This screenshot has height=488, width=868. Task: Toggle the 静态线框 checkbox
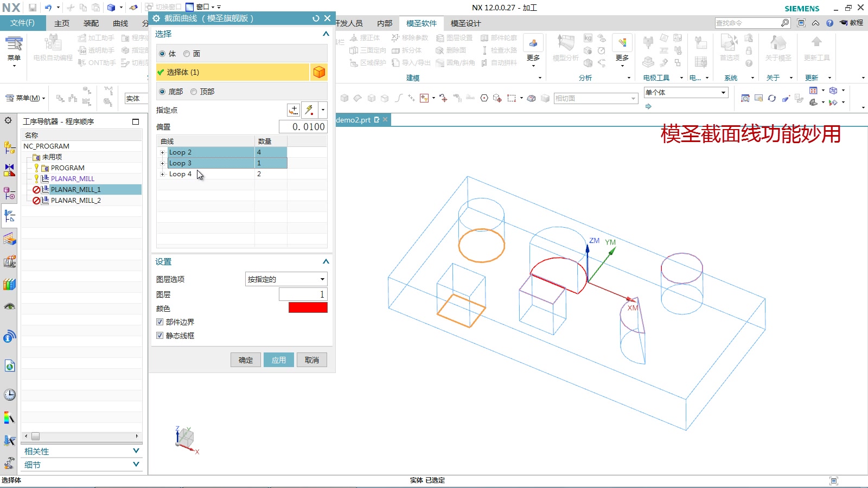pyautogui.click(x=160, y=336)
